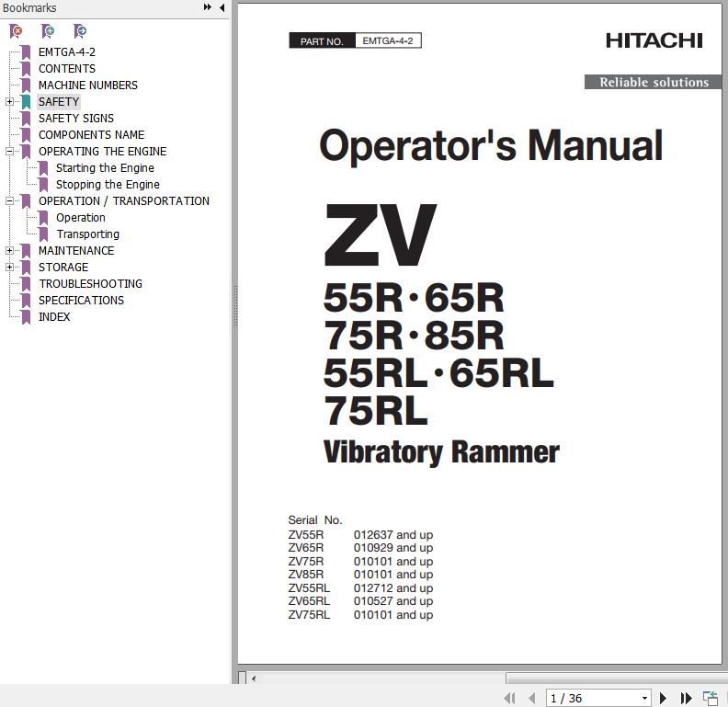Screen dimensions: 728x707
Task: Open the OPERATING THE ENGINE bookmark
Action: point(103,152)
